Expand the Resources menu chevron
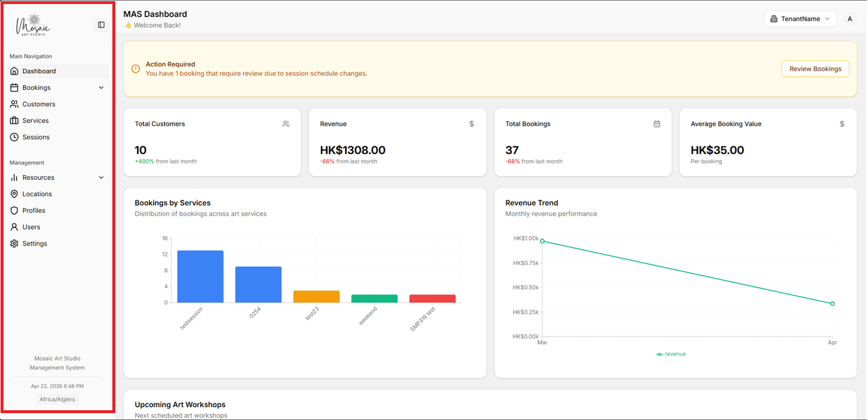The width and height of the screenshot is (868, 420). 101,177
